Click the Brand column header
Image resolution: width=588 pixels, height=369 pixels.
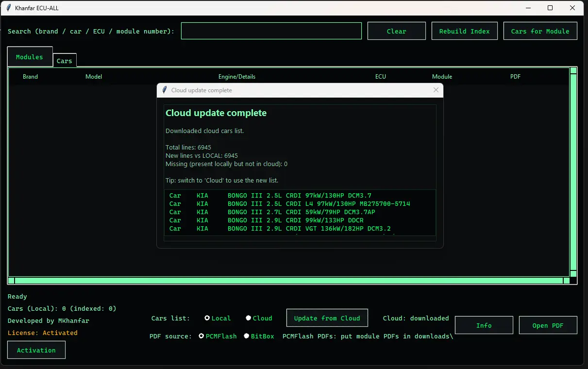(30, 76)
